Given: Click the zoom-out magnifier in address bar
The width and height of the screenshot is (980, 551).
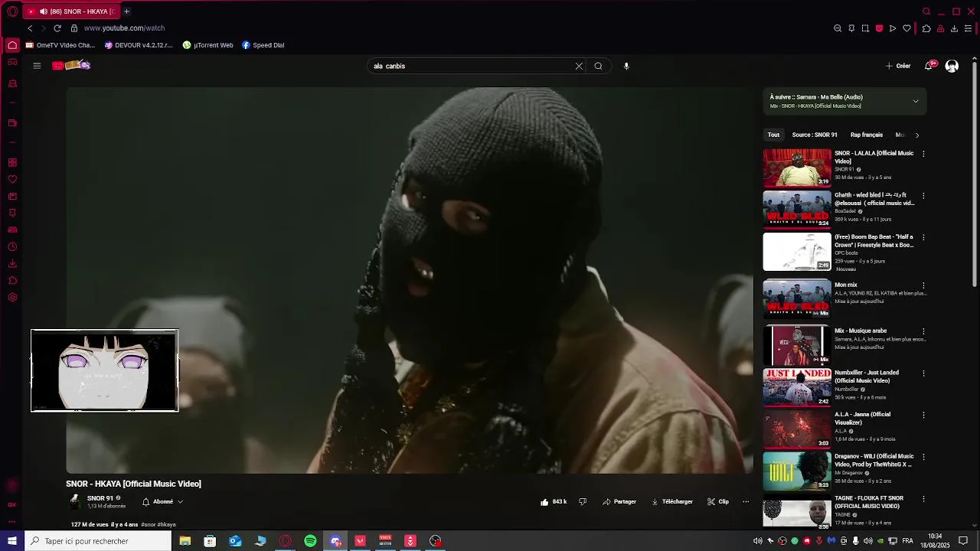Looking at the screenshot, I should coord(838,28).
